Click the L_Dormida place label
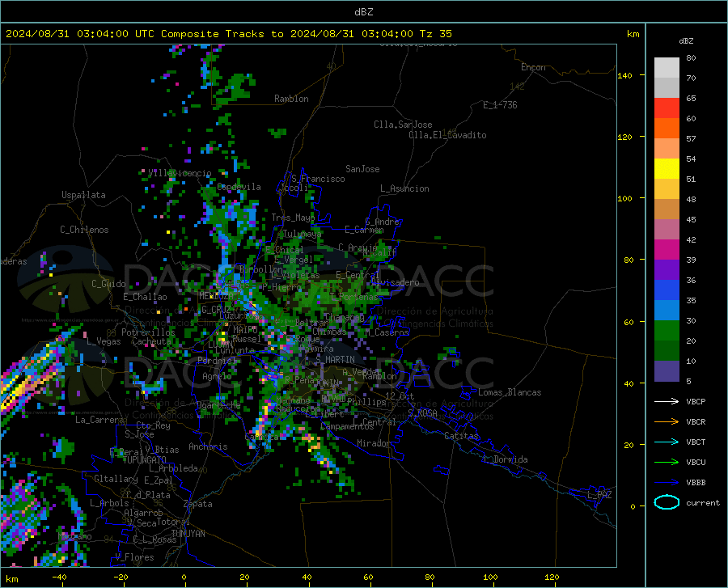This screenshot has width=728, height=588. point(506,459)
